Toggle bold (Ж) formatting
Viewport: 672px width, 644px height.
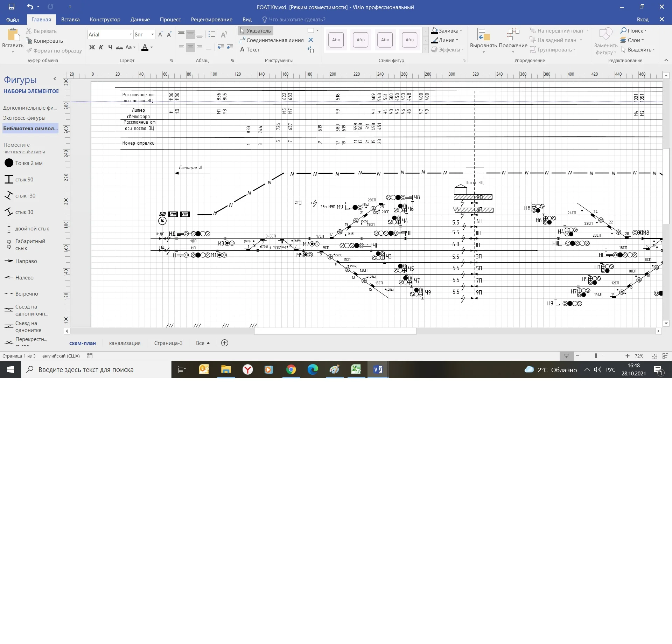point(92,47)
